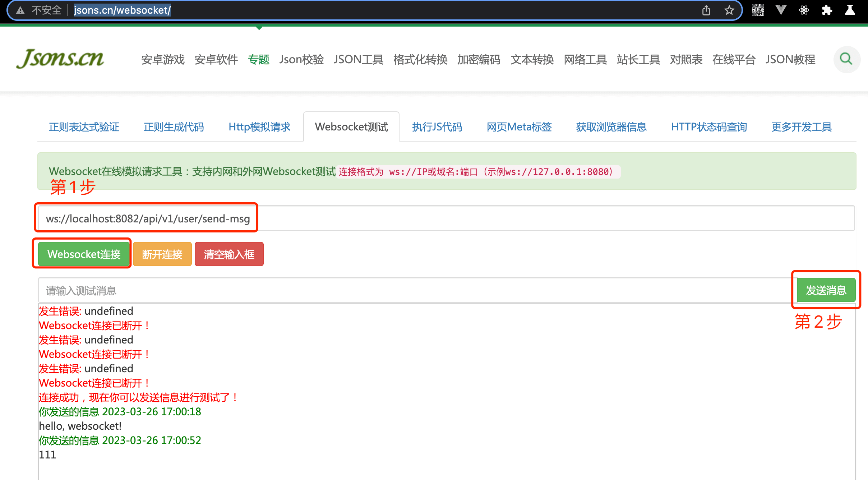This screenshot has width=868, height=480.
Task: Click the address bar URL
Action: (122, 10)
